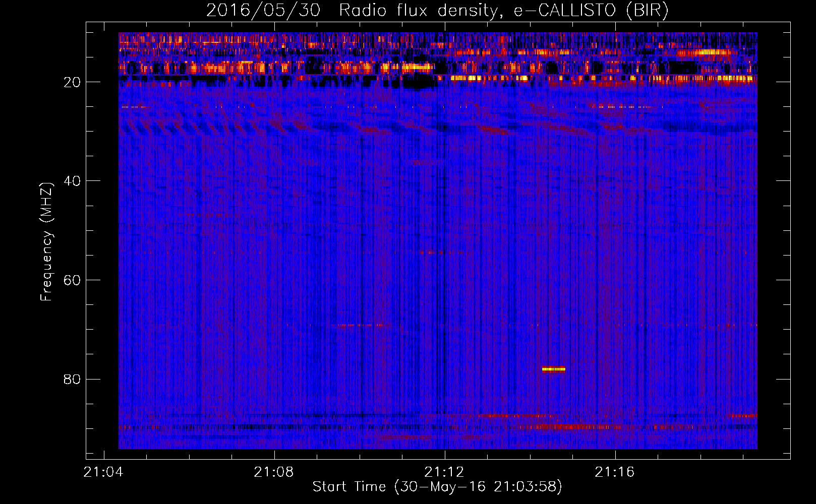Select the Frequency (MHZ) axis label

click(x=46, y=241)
